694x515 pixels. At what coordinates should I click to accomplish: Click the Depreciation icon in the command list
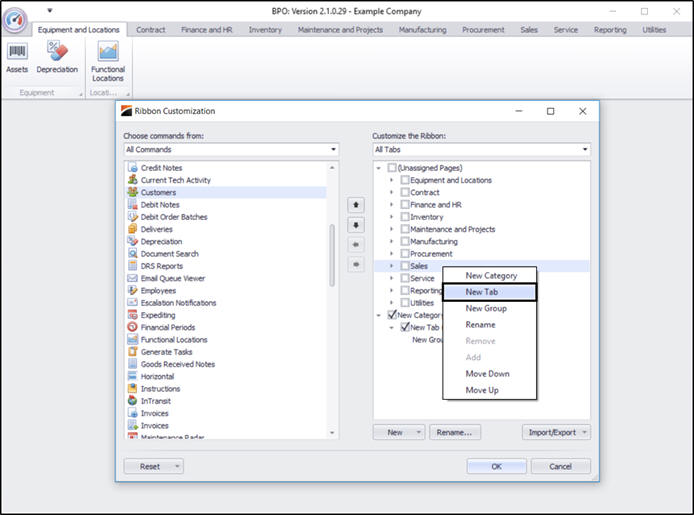[132, 241]
